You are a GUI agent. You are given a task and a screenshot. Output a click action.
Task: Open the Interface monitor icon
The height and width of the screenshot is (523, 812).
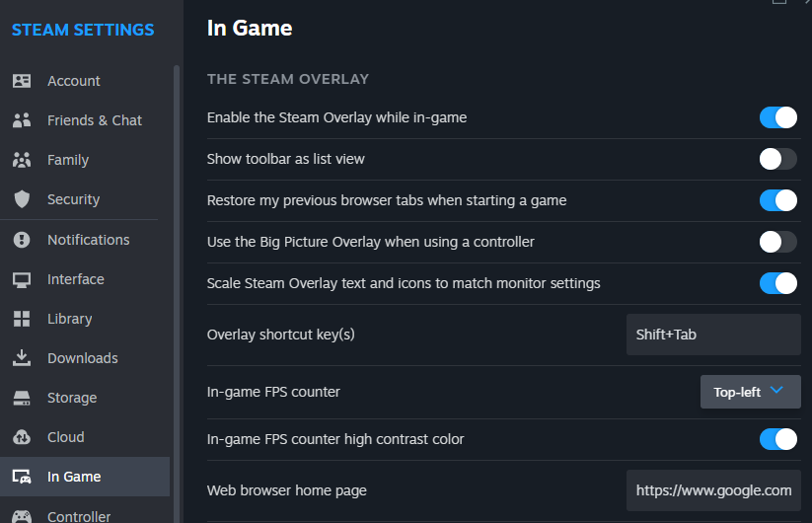[x=22, y=279]
